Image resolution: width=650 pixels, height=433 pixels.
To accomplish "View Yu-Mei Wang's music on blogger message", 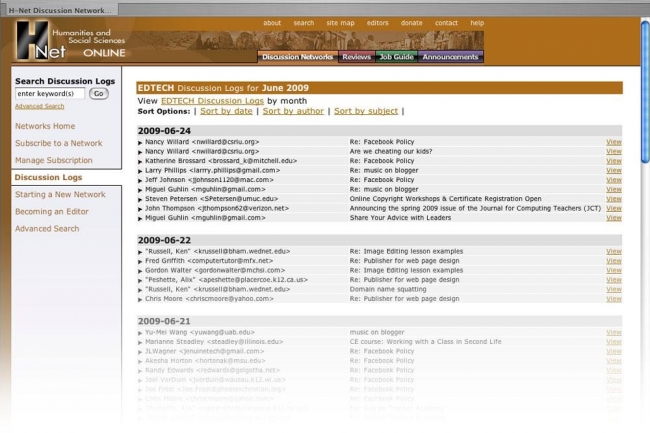I will coord(614,332).
